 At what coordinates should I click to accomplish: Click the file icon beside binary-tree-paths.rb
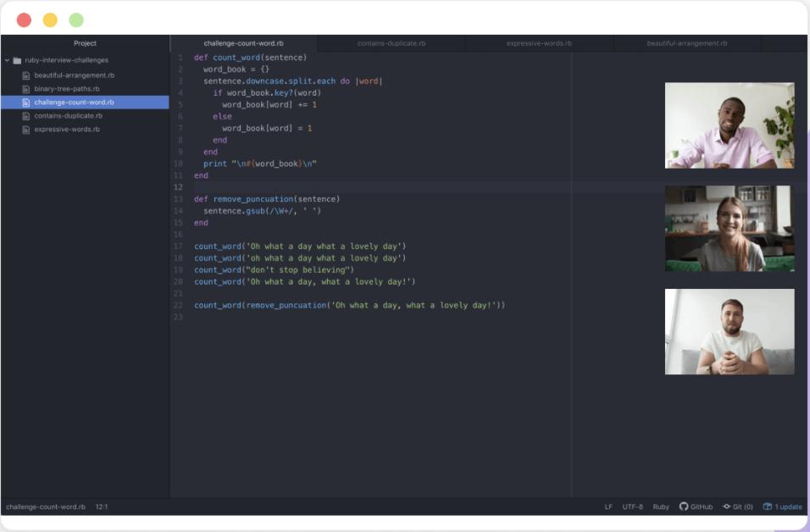[26, 89]
